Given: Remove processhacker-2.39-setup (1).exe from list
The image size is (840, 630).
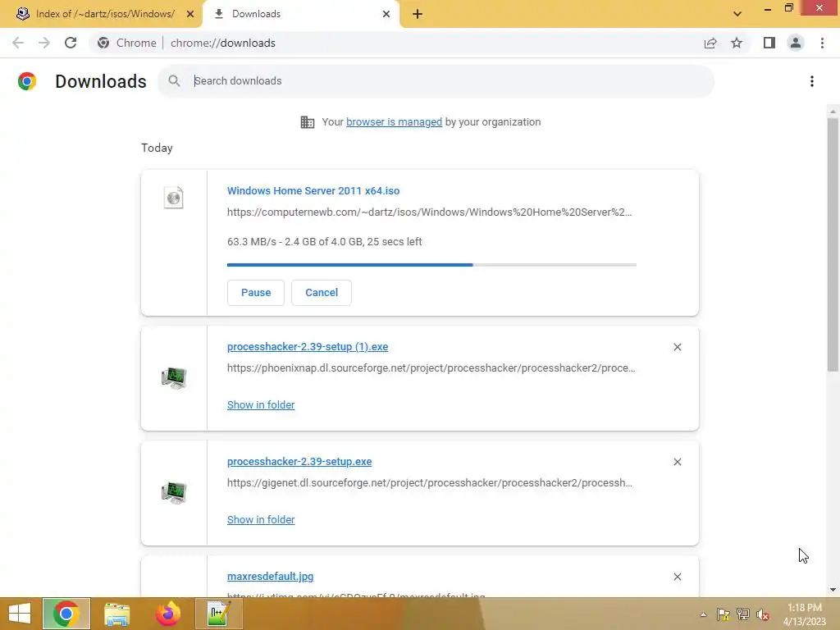Looking at the screenshot, I should pos(677,347).
